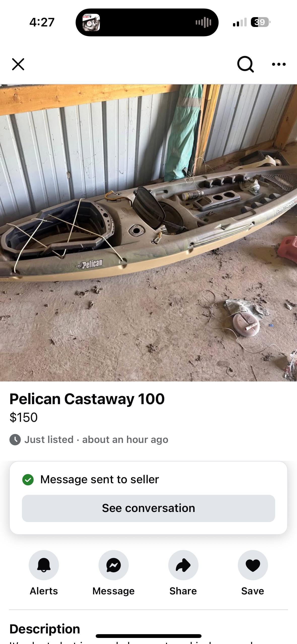Tap the $150 price text
Image resolution: width=297 pixels, height=644 pixels.
point(23,417)
